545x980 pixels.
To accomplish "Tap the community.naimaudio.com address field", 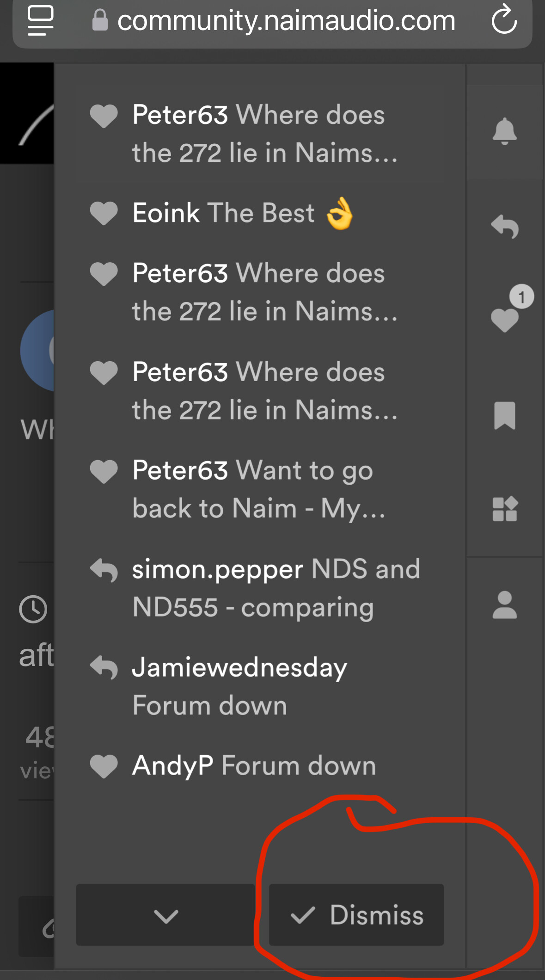I will click(286, 21).
